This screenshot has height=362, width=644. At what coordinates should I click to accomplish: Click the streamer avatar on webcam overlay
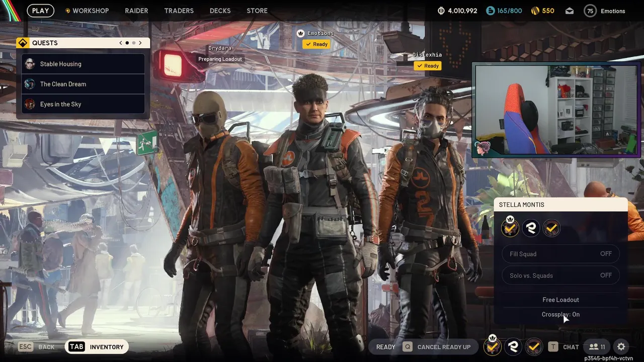[482, 148]
